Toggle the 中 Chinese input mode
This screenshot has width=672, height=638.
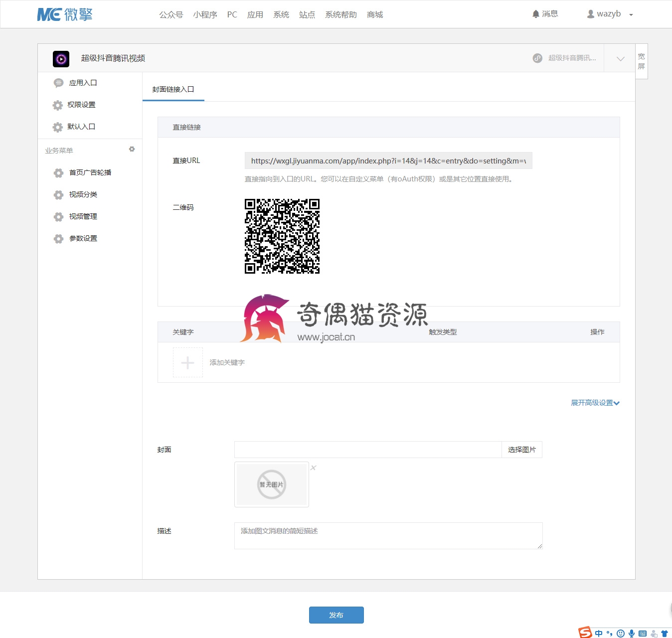599,634
